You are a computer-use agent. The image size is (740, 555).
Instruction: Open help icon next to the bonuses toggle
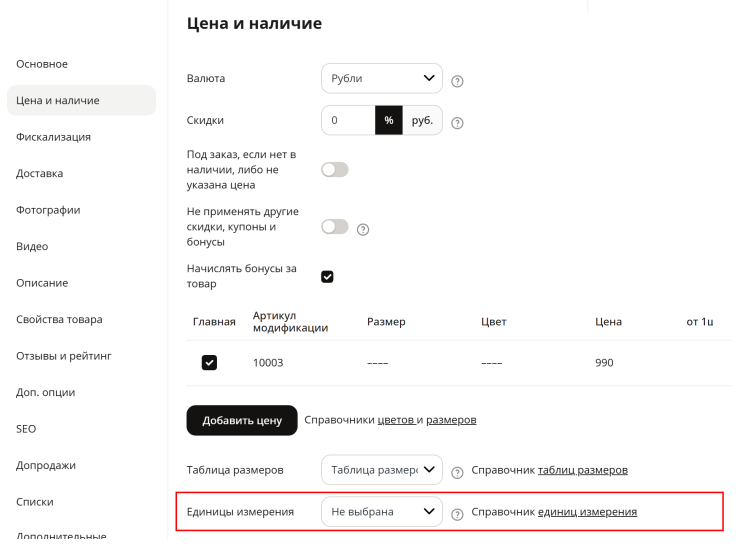[x=362, y=229]
